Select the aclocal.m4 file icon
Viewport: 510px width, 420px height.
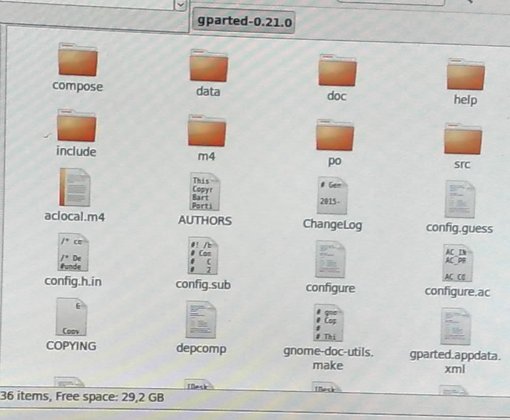coord(74,187)
